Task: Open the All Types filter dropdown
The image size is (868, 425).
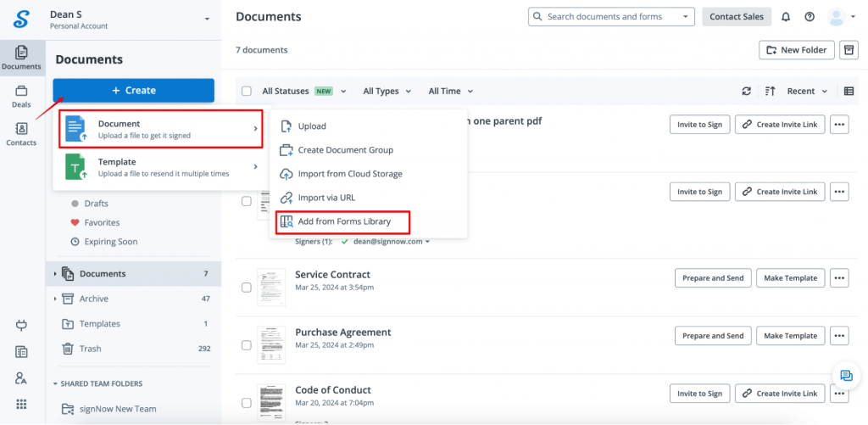Action: (387, 91)
